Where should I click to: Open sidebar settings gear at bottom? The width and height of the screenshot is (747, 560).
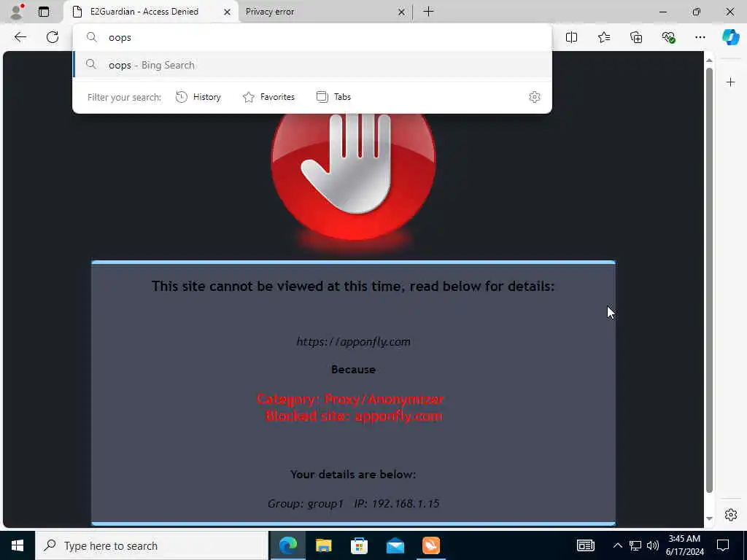[x=731, y=515]
